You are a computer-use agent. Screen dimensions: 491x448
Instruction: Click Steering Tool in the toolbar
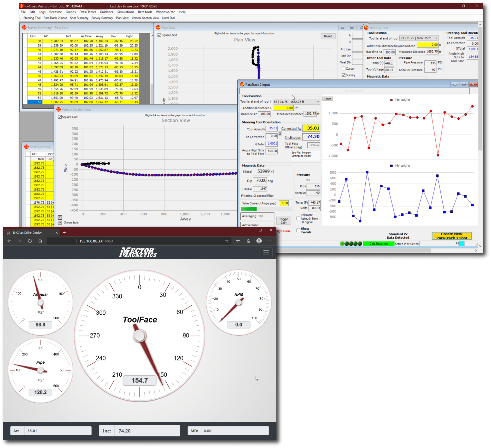tap(32, 18)
